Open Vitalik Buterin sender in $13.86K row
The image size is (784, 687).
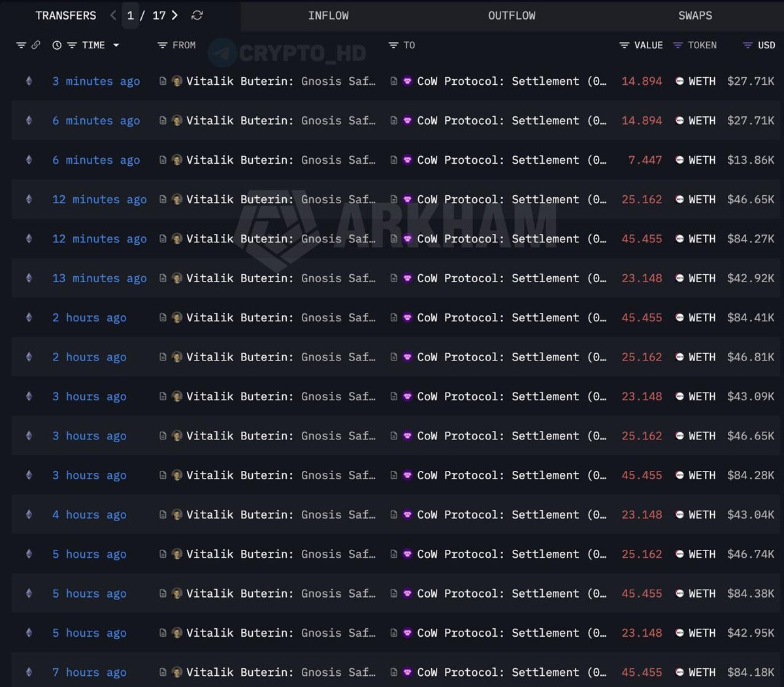(x=281, y=160)
